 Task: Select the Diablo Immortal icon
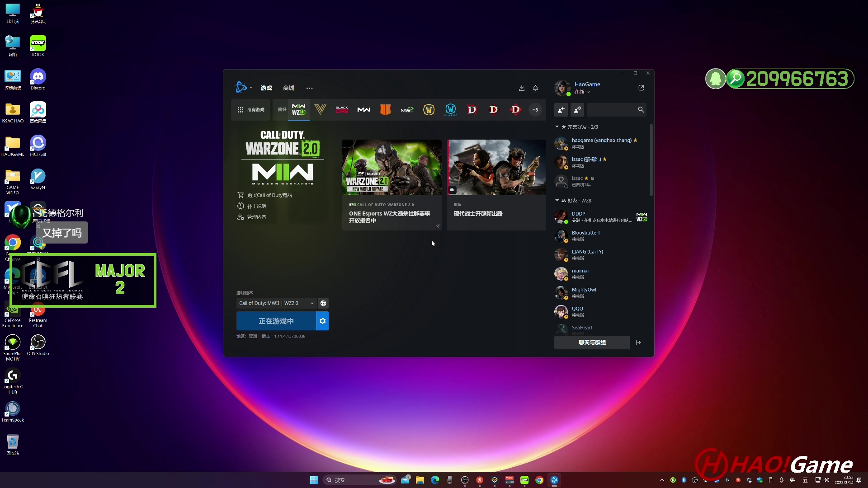click(x=515, y=110)
